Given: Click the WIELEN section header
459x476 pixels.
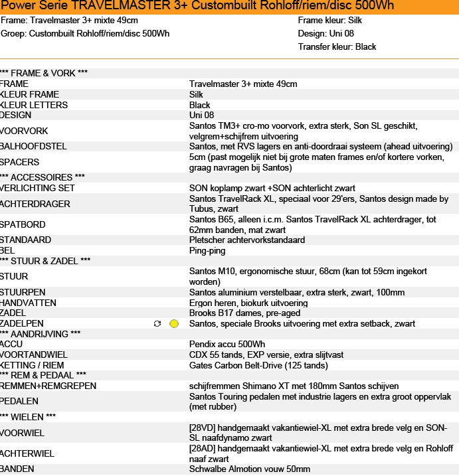Looking at the screenshot, I should coord(28,417).
